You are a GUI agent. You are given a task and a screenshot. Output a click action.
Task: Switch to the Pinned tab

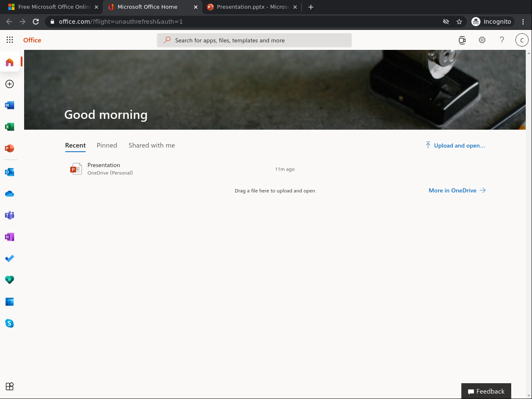(x=107, y=145)
